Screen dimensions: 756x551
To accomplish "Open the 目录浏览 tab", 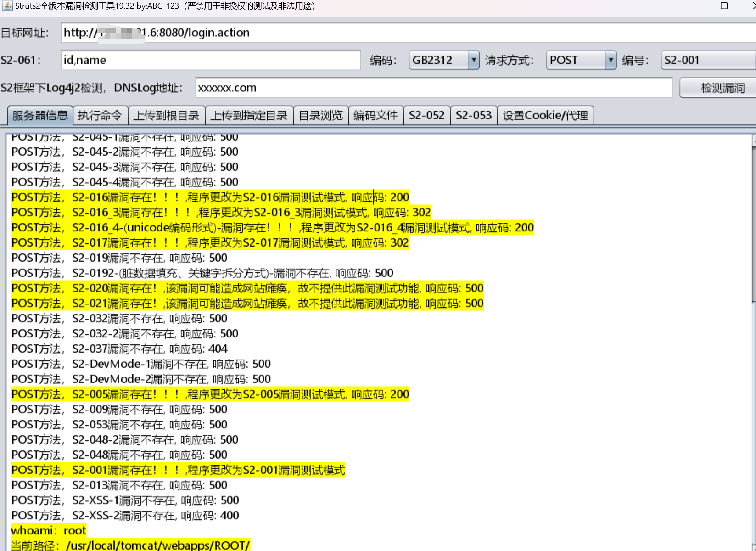I will click(x=320, y=115).
